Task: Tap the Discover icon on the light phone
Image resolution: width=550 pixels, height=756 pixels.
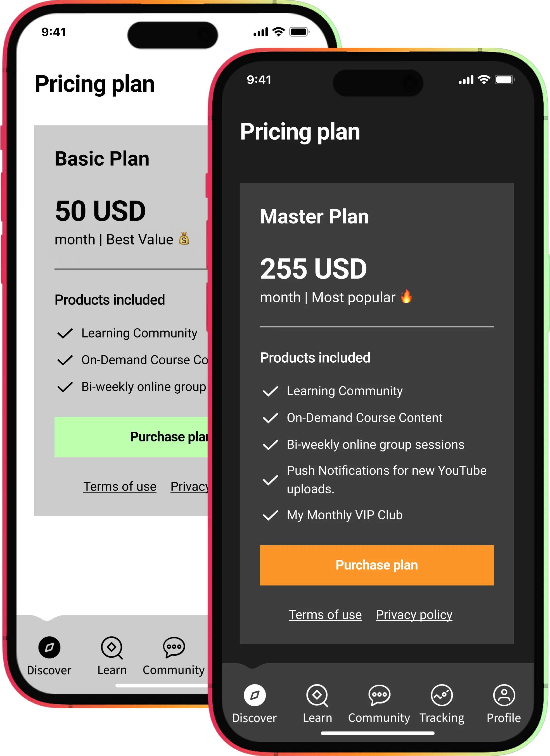Action: [x=49, y=647]
